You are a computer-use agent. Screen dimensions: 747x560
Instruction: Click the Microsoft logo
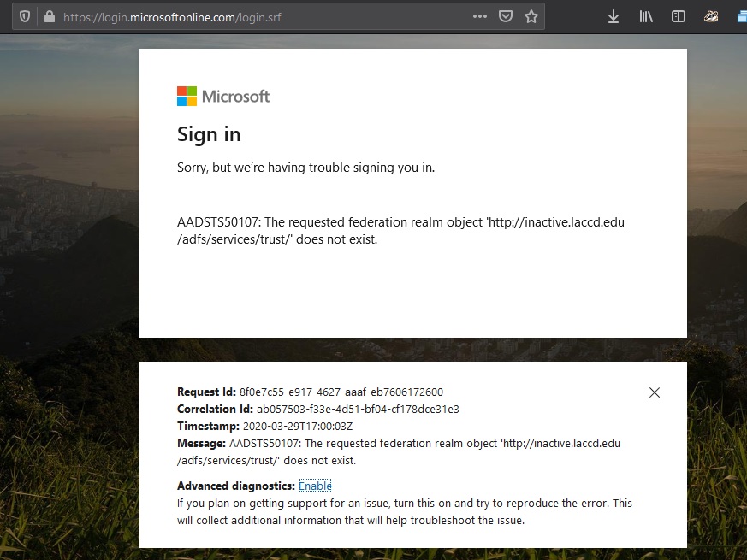(223, 97)
